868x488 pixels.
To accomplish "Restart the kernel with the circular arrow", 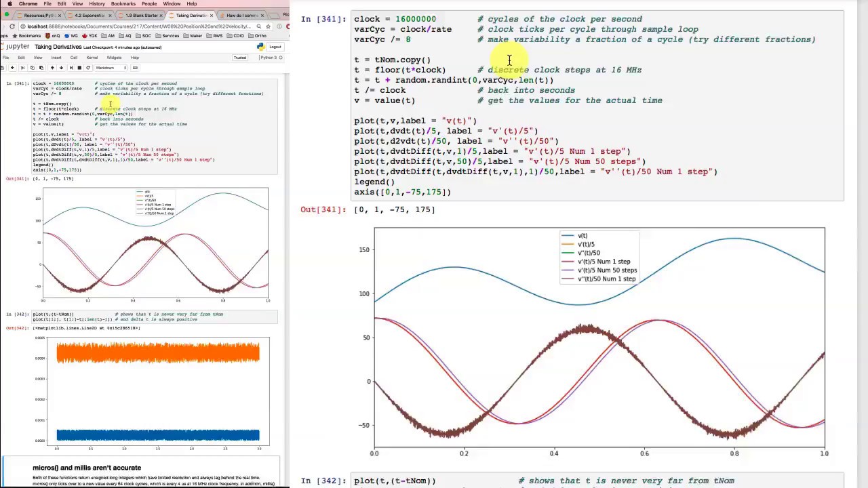I will tap(88, 68).
